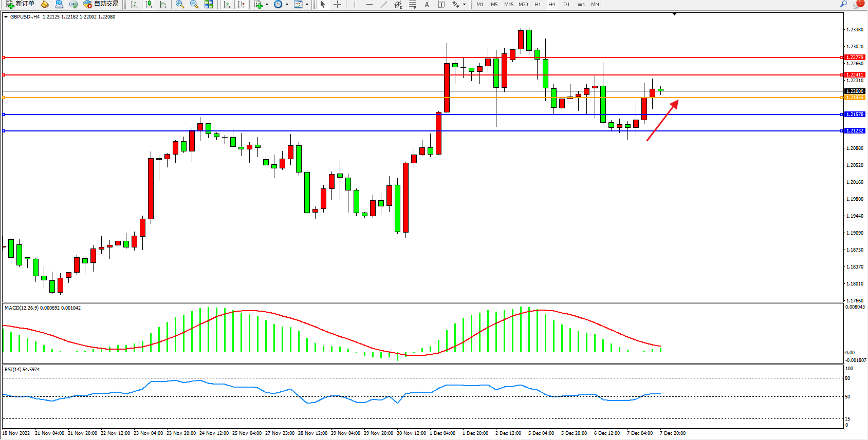This screenshot has width=868, height=440.
Task: Click the 自动交易 auto trading button
Action: [x=101, y=4]
